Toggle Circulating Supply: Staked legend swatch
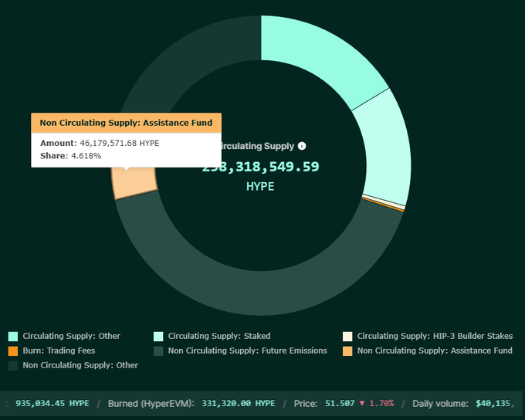This screenshot has height=420, width=525. pyautogui.click(x=158, y=337)
